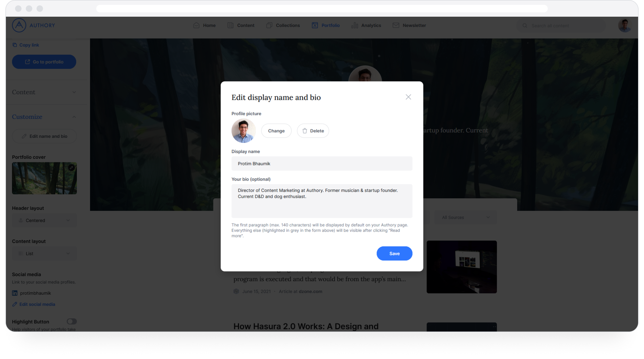644x359 pixels.
Task: Focus the Search all content field
Action: [560, 26]
